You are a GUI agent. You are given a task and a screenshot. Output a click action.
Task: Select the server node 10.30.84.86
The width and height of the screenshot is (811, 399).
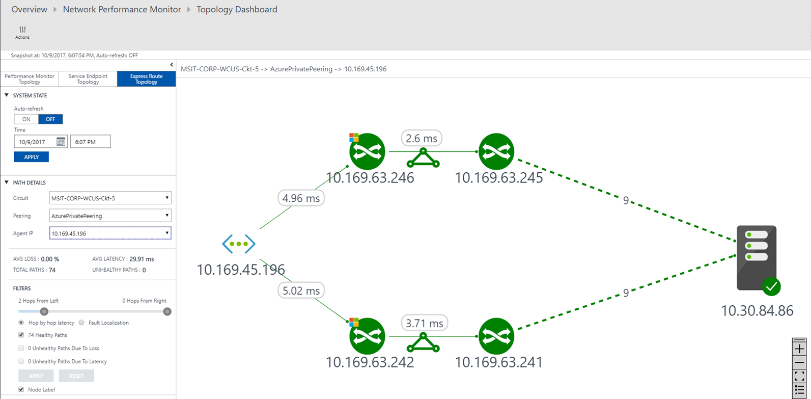click(x=757, y=258)
